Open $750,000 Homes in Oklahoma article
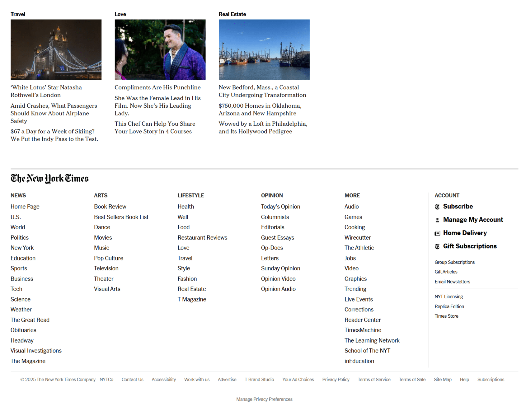Screen dimensions: 526x420 click(x=260, y=110)
